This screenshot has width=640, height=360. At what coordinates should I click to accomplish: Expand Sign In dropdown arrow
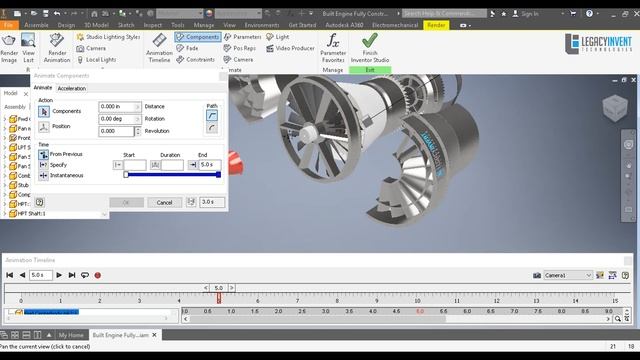(562, 13)
